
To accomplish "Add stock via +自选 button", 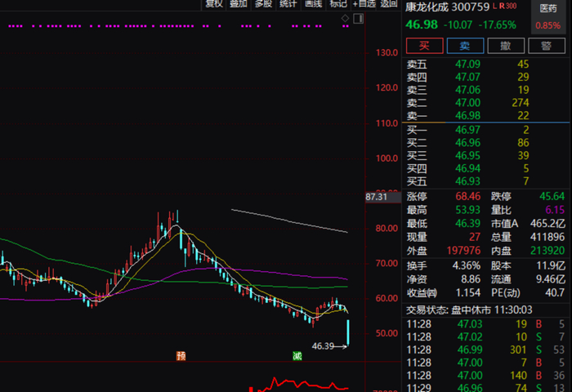I will [x=364, y=4].
